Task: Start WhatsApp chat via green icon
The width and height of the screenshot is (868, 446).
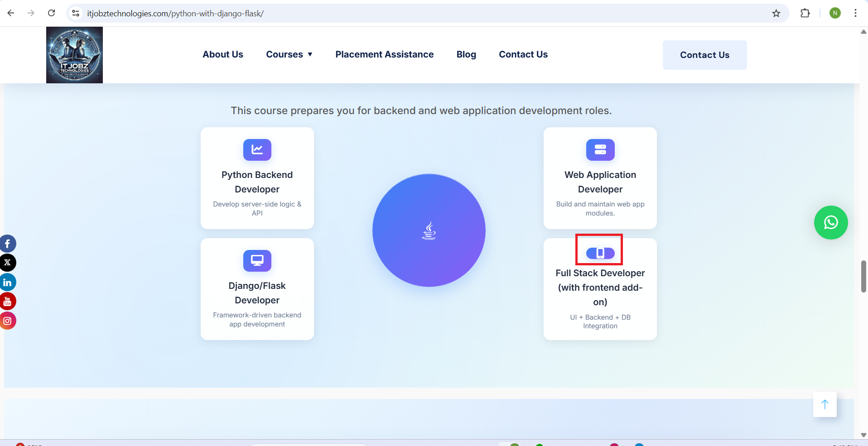Action: (830, 223)
